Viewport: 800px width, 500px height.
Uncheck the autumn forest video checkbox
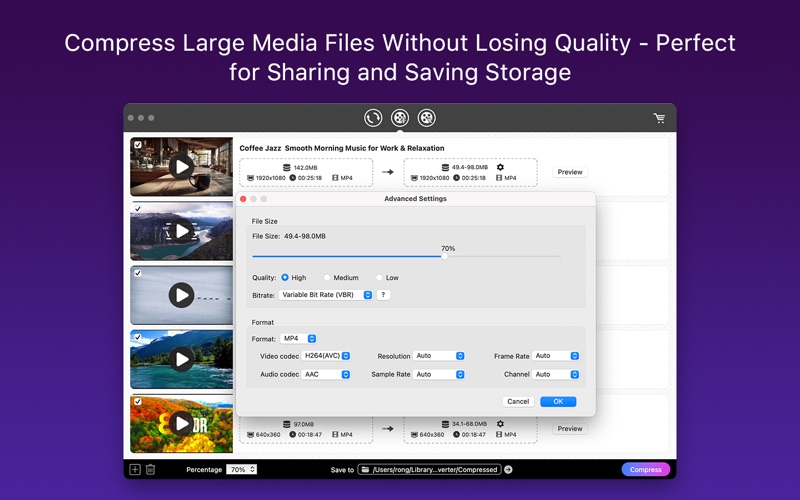pos(138,402)
